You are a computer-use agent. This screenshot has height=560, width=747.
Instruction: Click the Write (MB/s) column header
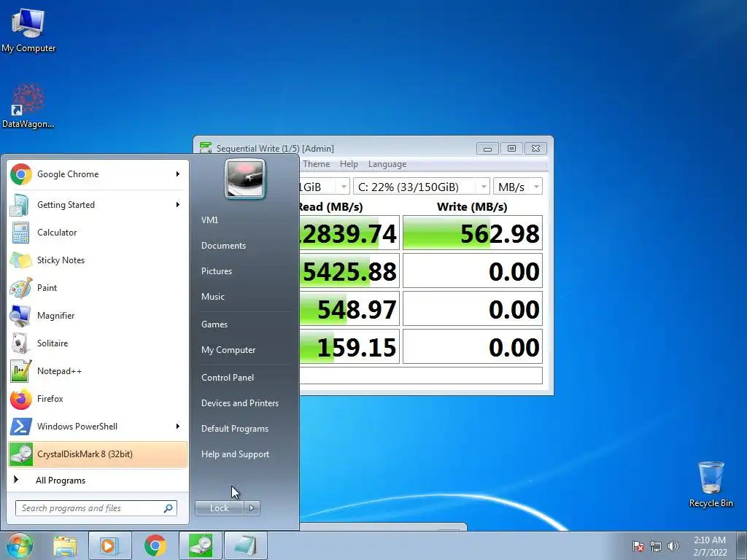[472, 206]
